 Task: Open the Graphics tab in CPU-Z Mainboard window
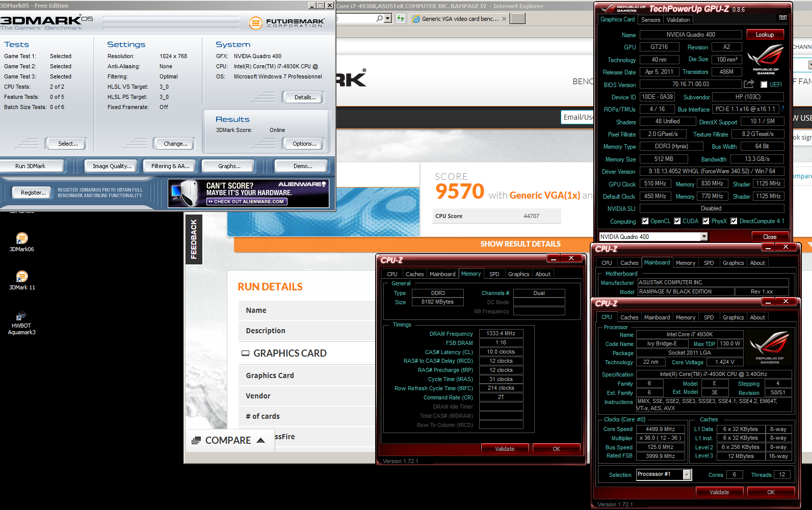pyautogui.click(x=733, y=263)
